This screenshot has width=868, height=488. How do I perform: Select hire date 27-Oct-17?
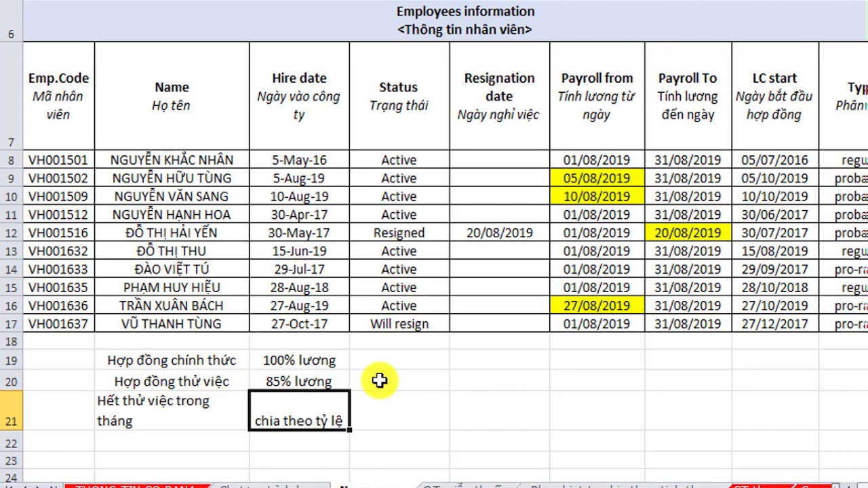(299, 324)
